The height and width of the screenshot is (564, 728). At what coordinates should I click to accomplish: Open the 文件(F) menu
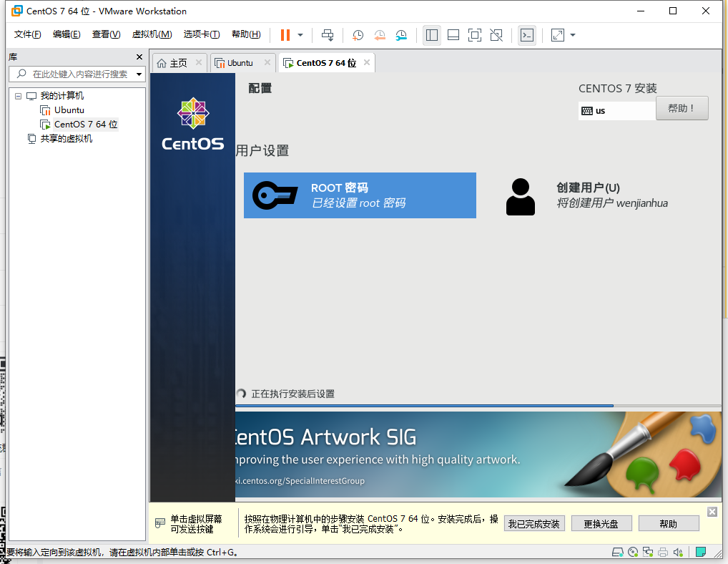[x=27, y=34]
